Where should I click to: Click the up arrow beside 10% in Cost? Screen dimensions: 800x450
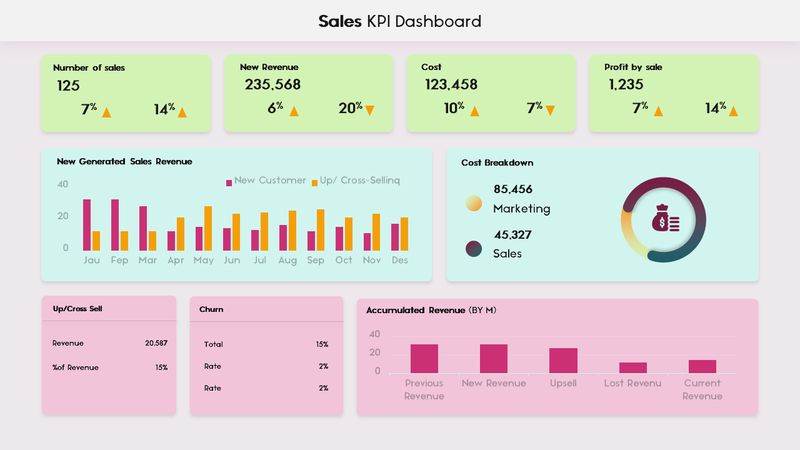tap(474, 111)
